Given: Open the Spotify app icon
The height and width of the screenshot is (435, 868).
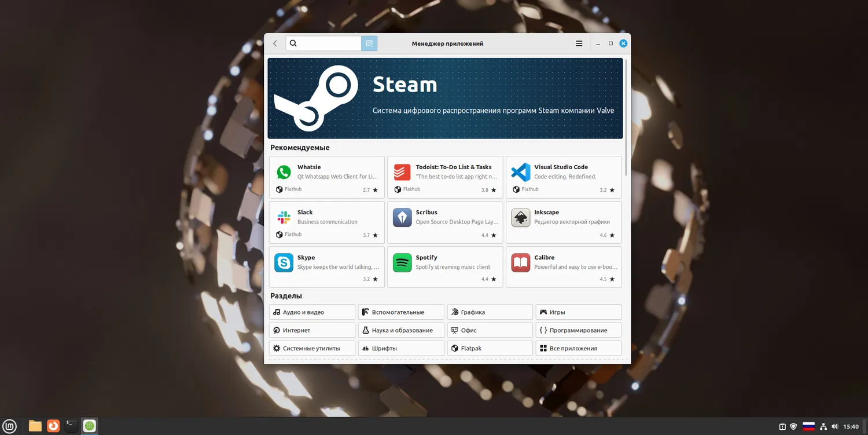Looking at the screenshot, I should coord(402,262).
